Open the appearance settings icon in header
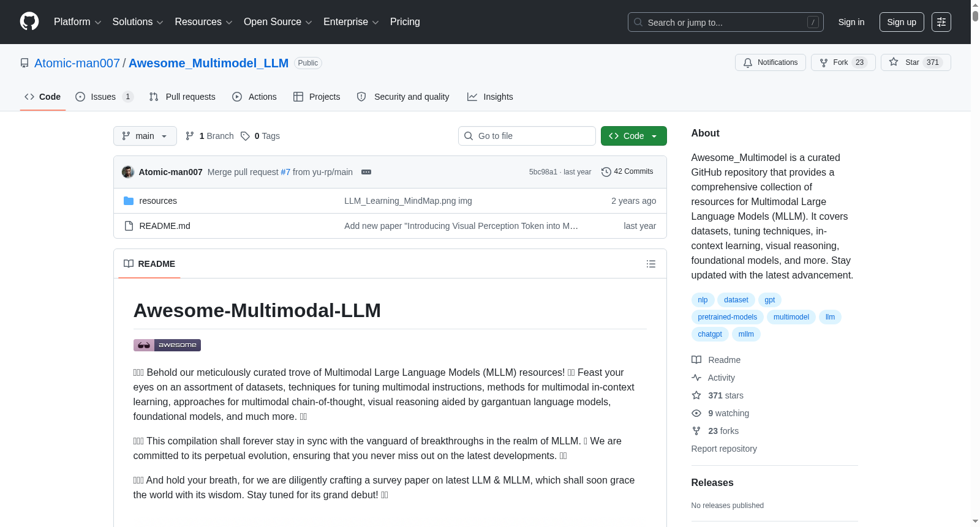Viewport: 980px width, 527px height. [x=941, y=22]
